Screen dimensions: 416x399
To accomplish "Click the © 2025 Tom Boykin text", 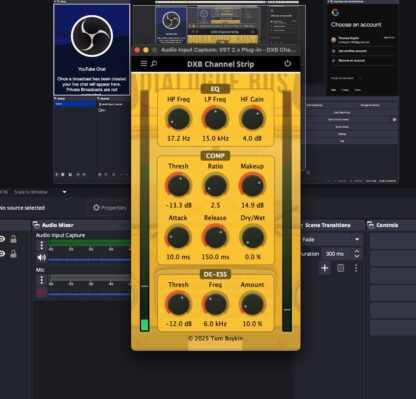I will click(x=215, y=338).
